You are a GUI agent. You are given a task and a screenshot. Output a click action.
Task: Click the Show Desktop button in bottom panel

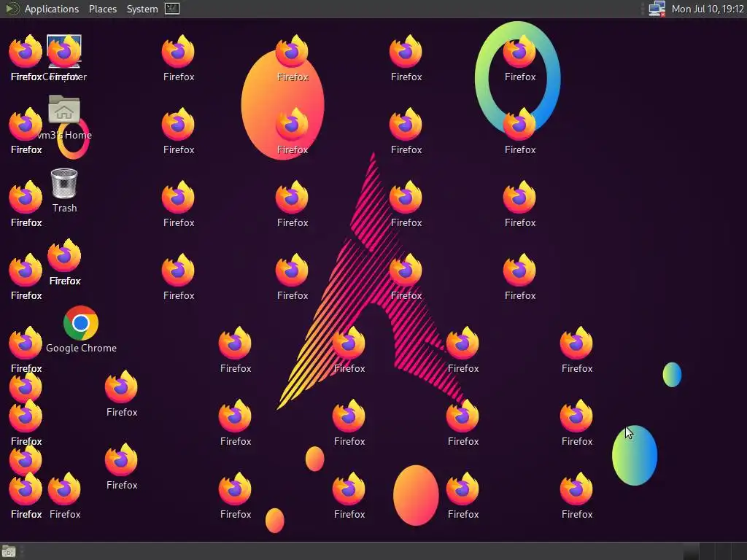point(9,551)
